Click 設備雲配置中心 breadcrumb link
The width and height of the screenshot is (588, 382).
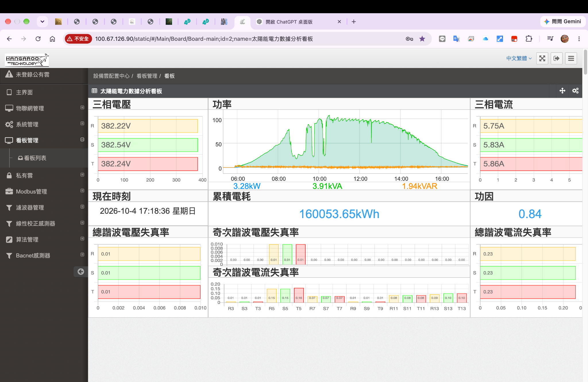111,76
